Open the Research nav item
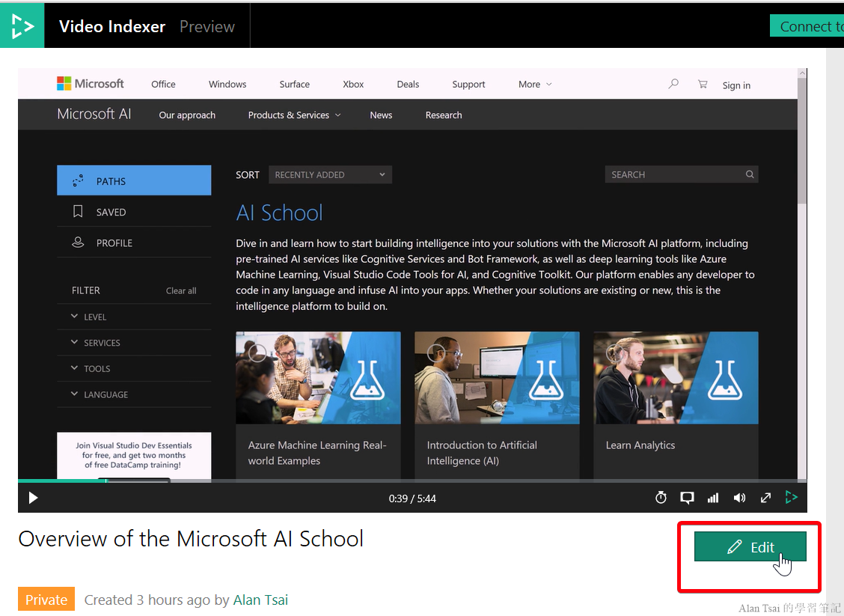This screenshot has width=844, height=616. [x=444, y=115]
